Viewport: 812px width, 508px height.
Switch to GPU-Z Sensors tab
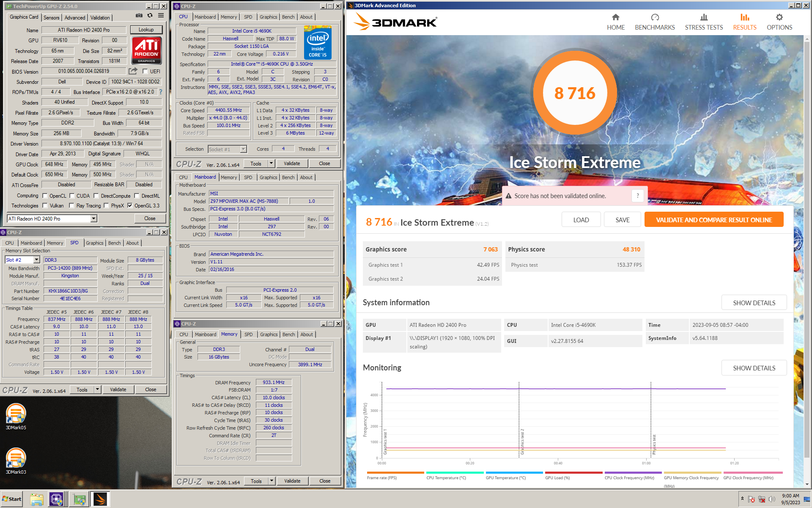[51, 17]
